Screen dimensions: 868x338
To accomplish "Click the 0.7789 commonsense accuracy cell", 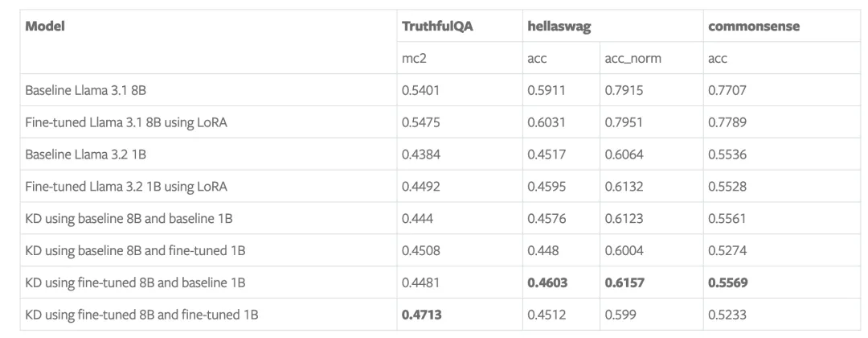I will coord(727,122).
